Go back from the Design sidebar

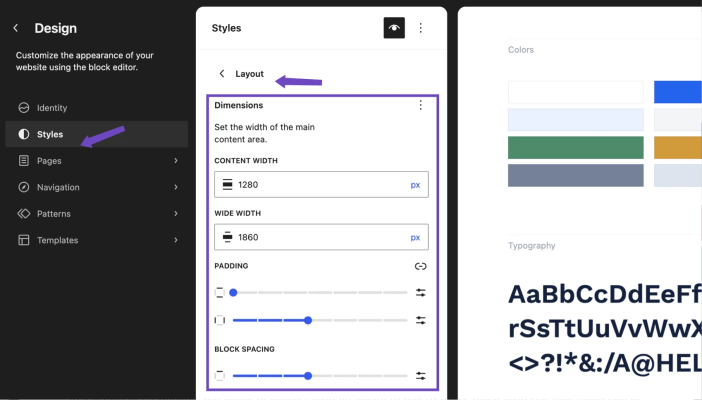tap(16, 28)
